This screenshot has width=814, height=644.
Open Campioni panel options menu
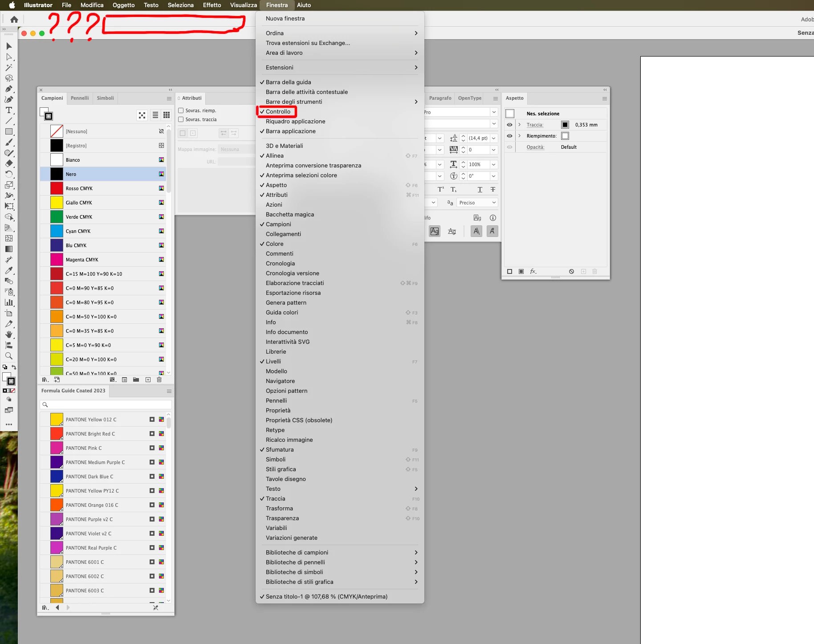click(x=169, y=98)
